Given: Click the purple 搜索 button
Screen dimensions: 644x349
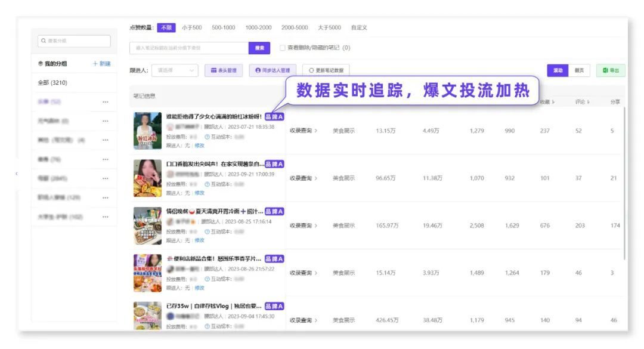Looking at the screenshot, I should pyautogui.click(x=259, y=48).
